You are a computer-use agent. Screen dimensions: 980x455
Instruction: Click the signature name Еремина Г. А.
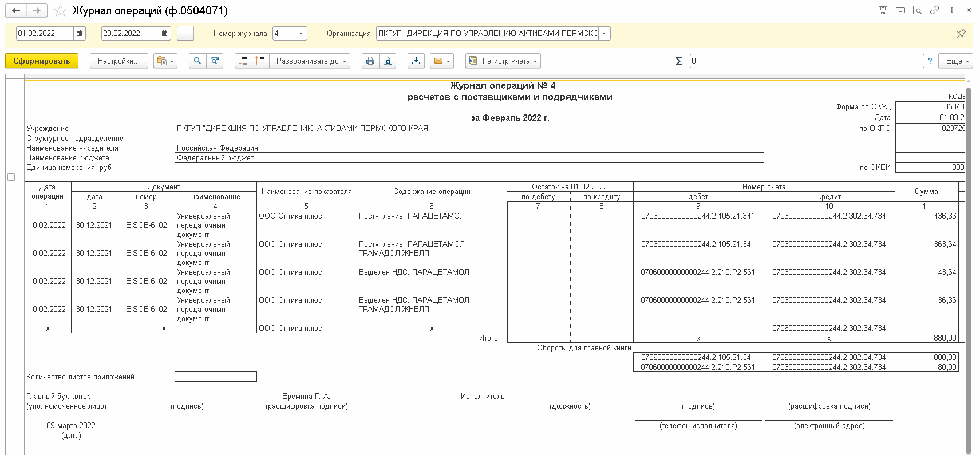(306, 396)
